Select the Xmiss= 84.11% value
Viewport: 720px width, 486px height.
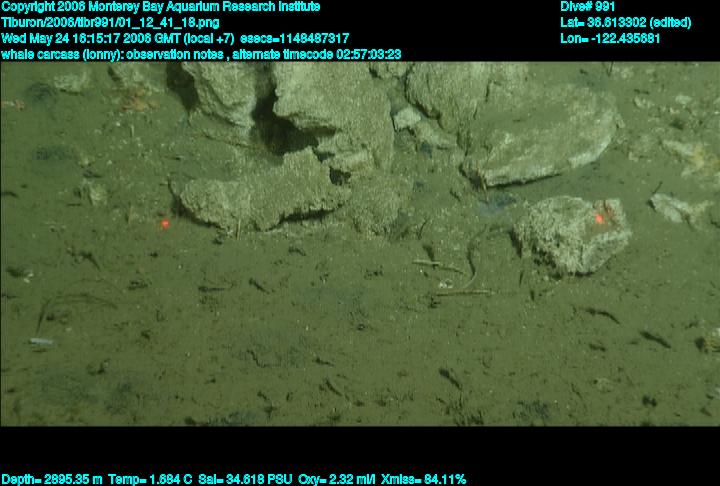pyautogui.click(x=423, y=480)
